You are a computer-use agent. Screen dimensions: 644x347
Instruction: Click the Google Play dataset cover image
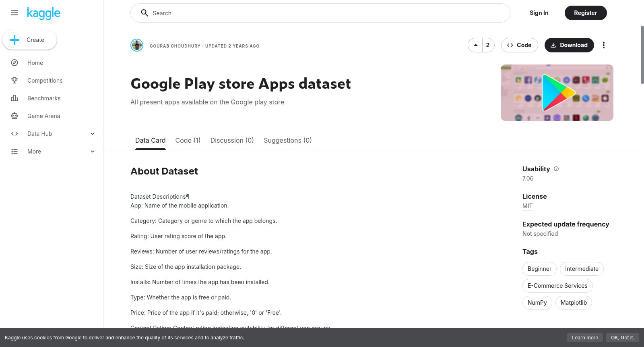[x=557, y=93]
